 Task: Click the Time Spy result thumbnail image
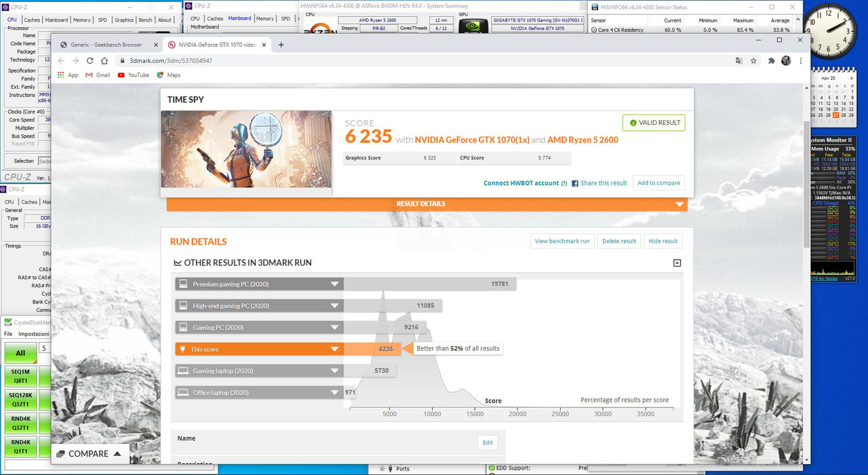pos(246,149)
